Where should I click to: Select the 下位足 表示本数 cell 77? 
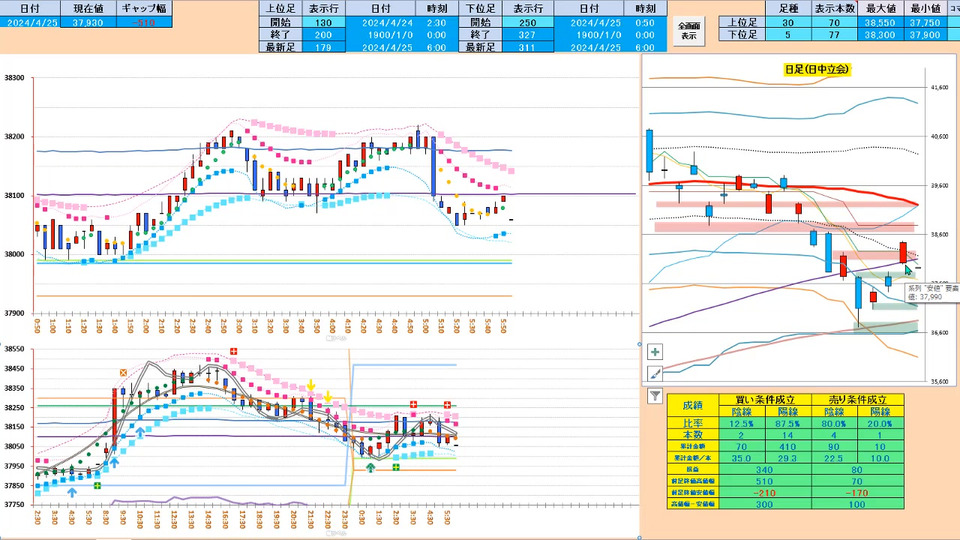tap(834, 35)
